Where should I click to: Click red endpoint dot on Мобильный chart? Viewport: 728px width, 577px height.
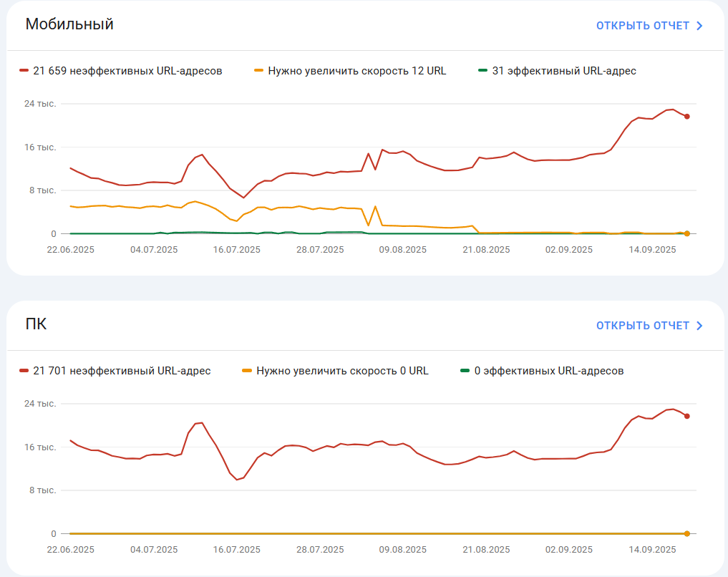(686, 117)
